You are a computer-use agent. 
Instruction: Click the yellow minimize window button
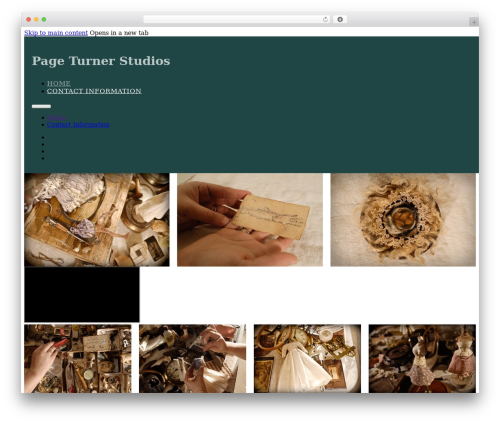[36, 20]
